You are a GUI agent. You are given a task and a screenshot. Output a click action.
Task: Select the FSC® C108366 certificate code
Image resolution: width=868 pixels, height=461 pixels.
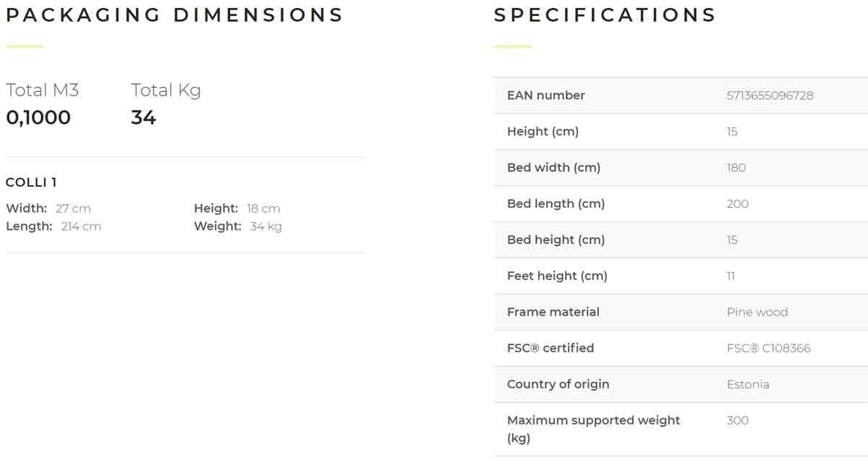pos(768,348)
